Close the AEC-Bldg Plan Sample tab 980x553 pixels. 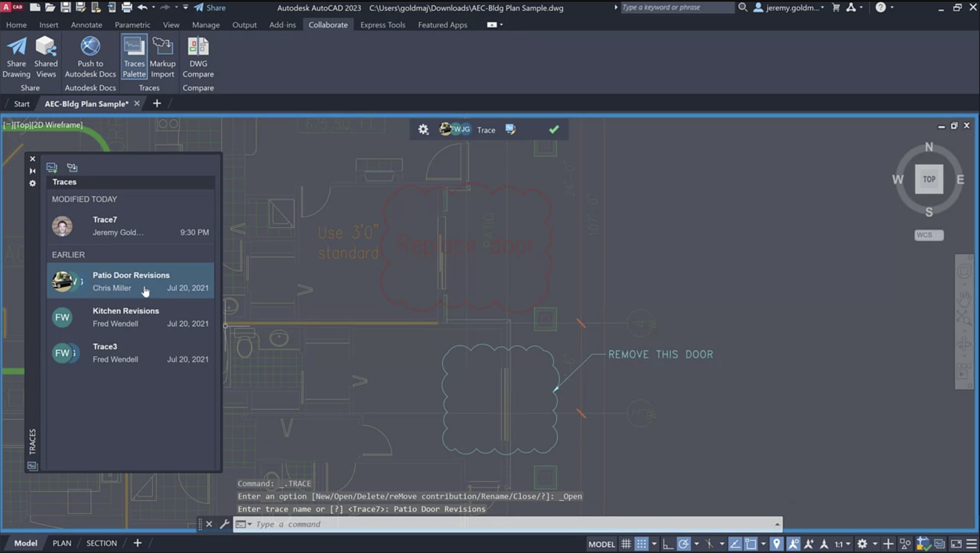(x=137, y=103)
